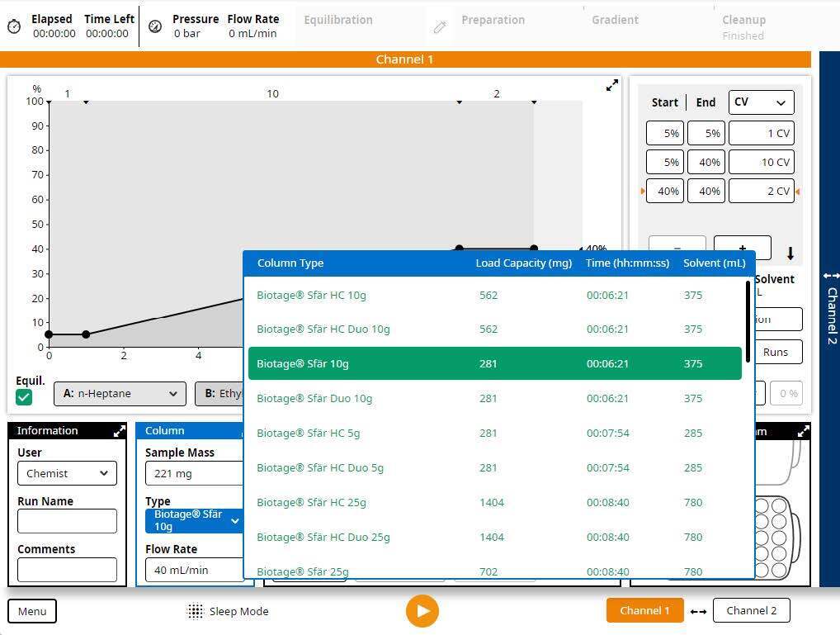840x635 pixels.
Task: Click the elapsed time stopwatch icon
Action: (14, 26)
